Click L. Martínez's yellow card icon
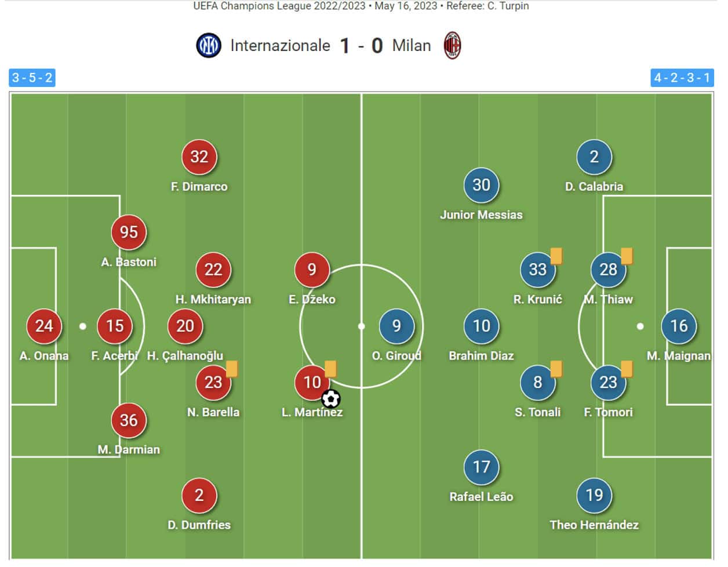The image size is (728, 567). point(331,369)
